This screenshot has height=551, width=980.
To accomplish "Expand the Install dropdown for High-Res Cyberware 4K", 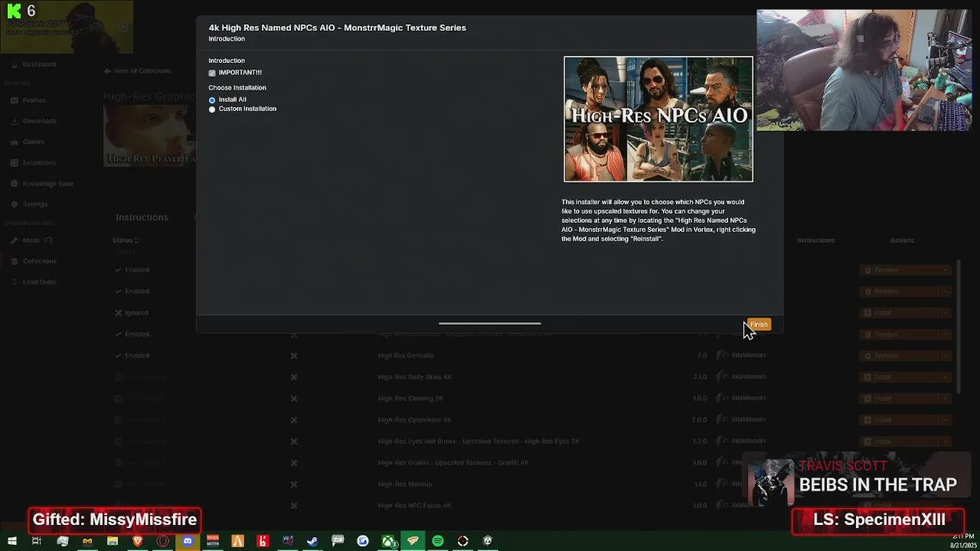I will point(946,420).
